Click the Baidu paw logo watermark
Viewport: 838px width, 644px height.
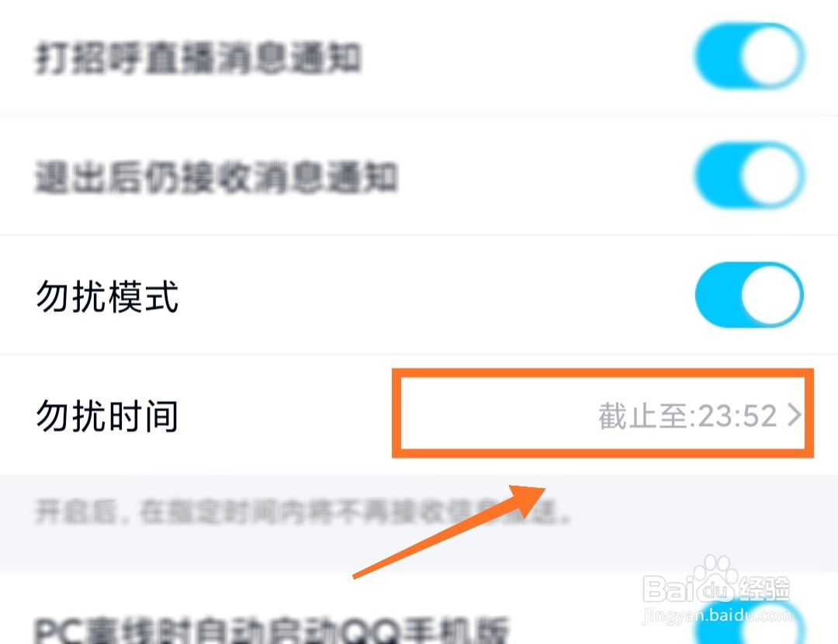[x=715, y=579]
